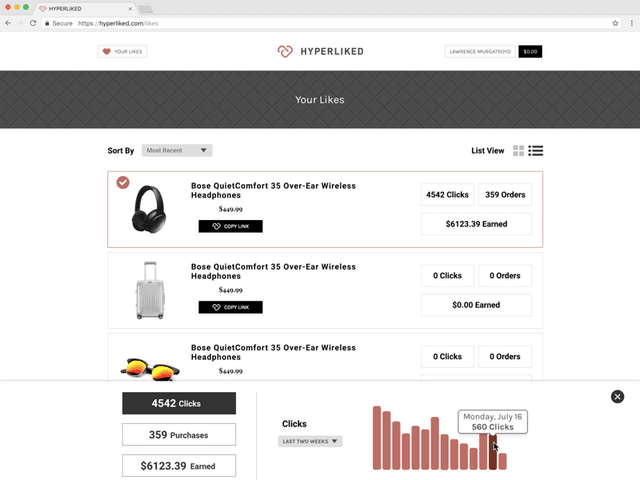Click browser back arrow
This screenshot has height=480, width=640.
pos(8,22)
